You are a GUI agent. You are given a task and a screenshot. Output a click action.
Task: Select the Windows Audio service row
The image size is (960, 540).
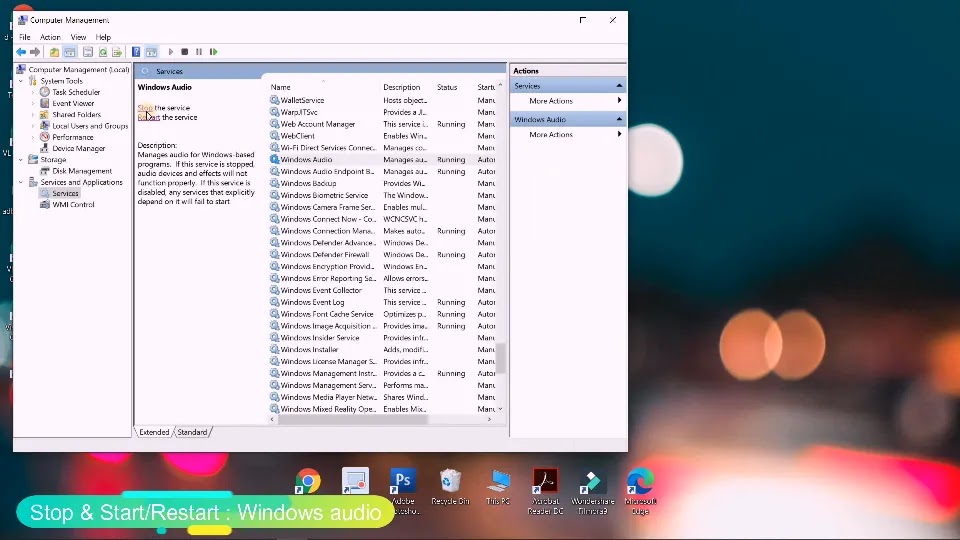(383, 160)
